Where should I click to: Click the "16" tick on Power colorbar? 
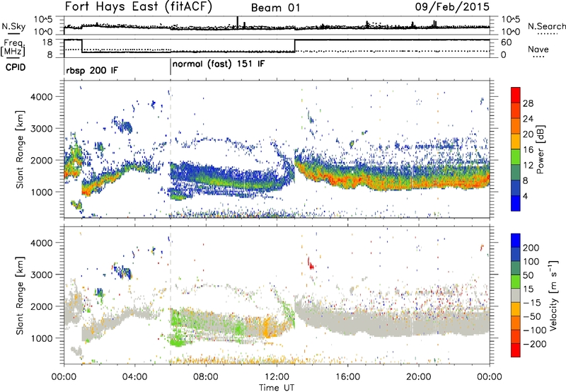pos(528,149)
